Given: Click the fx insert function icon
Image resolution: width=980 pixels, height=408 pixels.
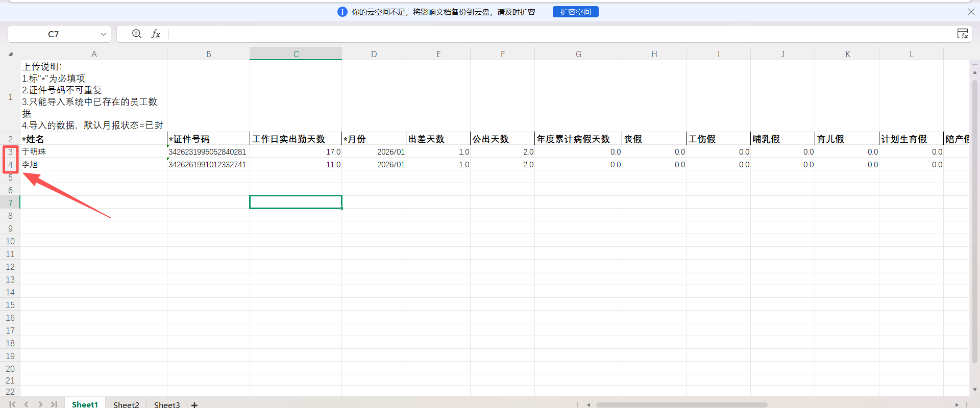Looking at the screenshot, I should [156, 34].
